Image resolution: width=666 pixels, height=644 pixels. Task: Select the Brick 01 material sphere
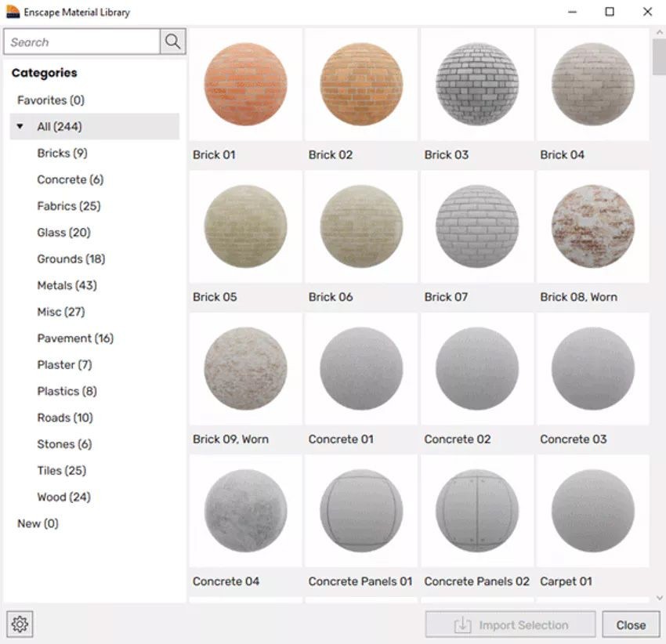[x=245, y=85]
